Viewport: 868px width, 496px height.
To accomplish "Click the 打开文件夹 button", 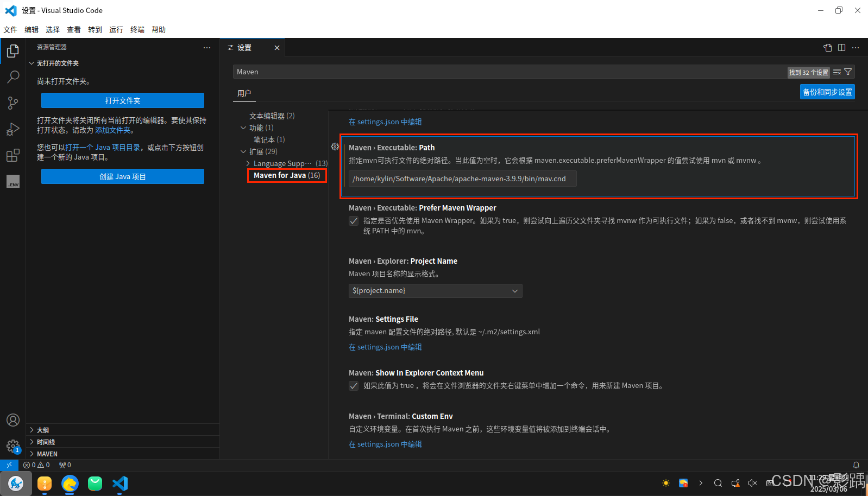I will (x=123, y=100).
